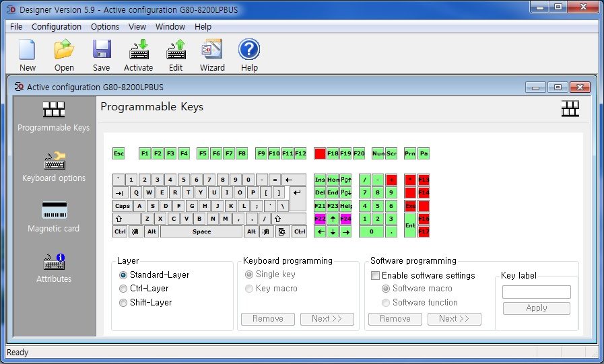Image resolution: width=604 pixels, height=364 pixels.
Task: Click the Help question mark toolbar icon
Action: point(249,50)
